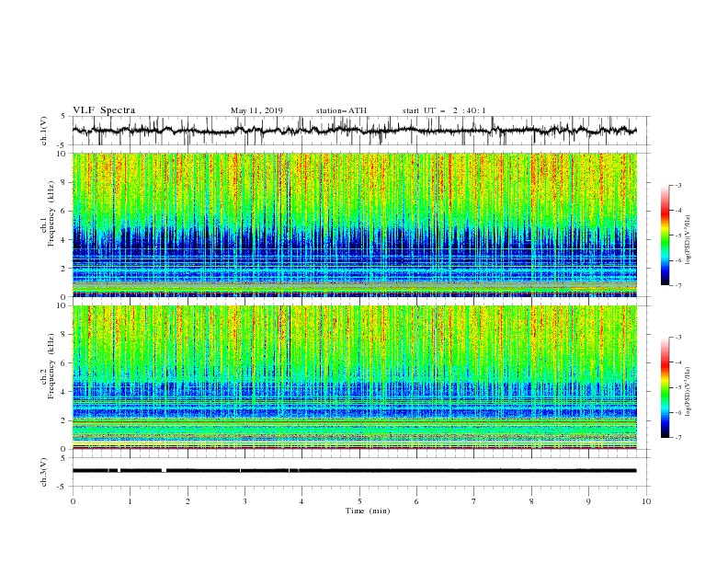Click the "ch.3(V)" axis label
This screenshot has width=728, height=563.
pos(44,472)
